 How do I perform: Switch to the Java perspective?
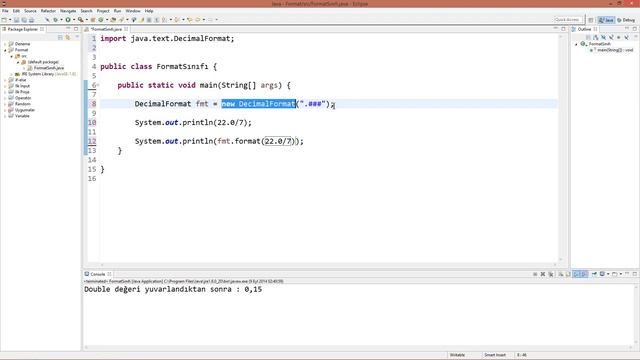click(x=606, y=20)
